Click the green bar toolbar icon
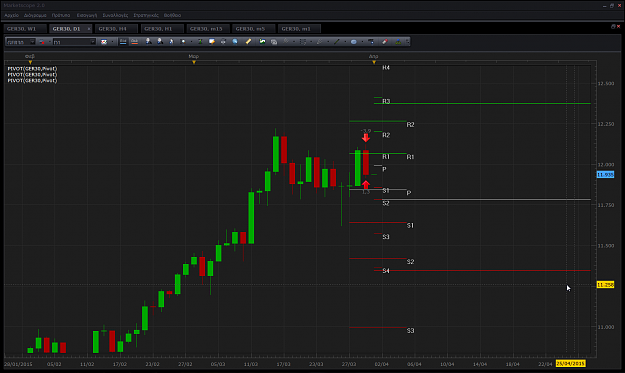The height and width of the screenshot is (373, 625). tap(200, 41)
